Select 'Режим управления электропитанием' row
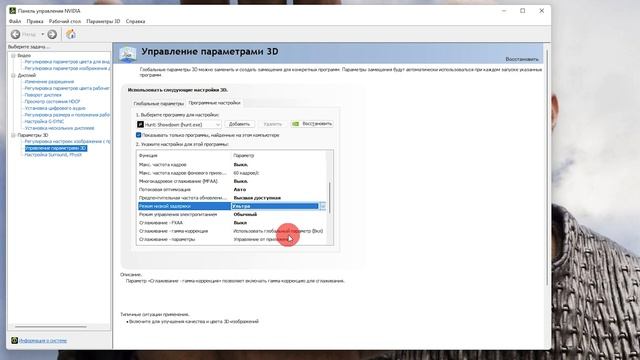The width and height of the screenshot is (640, 360). point(232,214)
